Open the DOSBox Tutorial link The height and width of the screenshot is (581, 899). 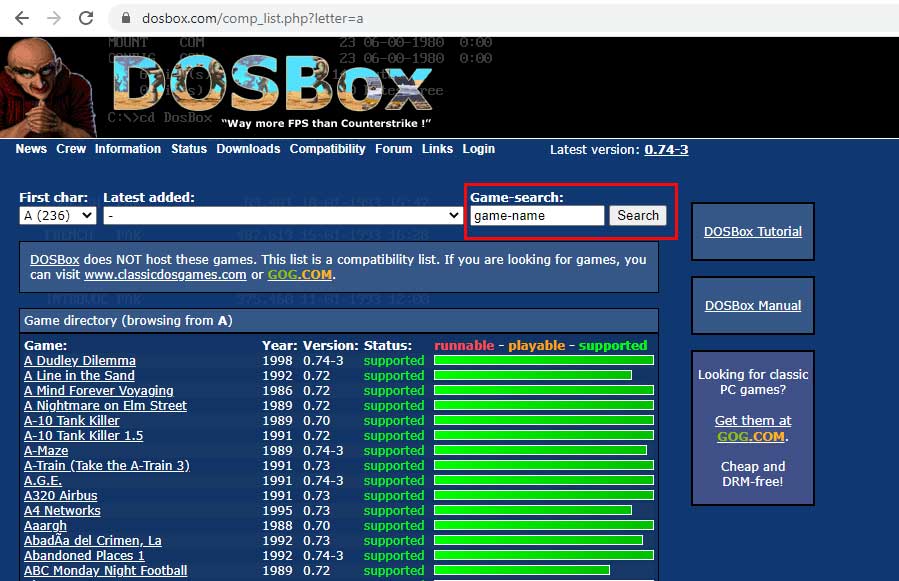pos(753,232)
